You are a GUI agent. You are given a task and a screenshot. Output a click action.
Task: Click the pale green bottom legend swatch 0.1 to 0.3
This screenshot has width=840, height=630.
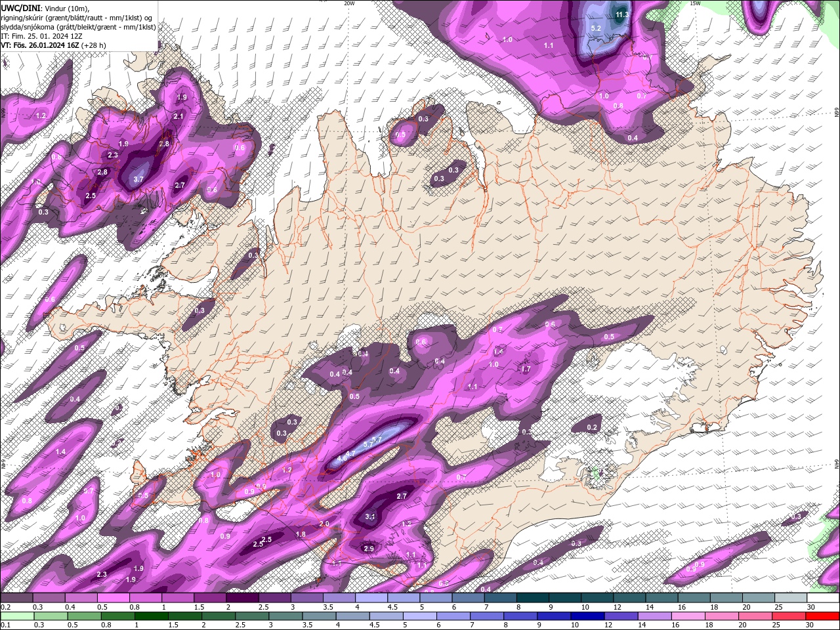coord(18,616)
